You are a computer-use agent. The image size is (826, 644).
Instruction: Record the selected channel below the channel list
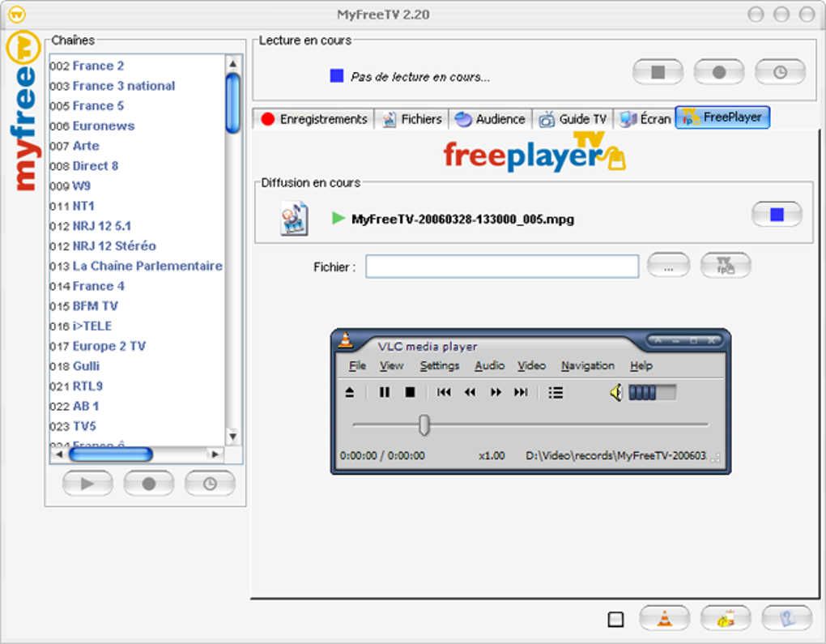[148, 484]
